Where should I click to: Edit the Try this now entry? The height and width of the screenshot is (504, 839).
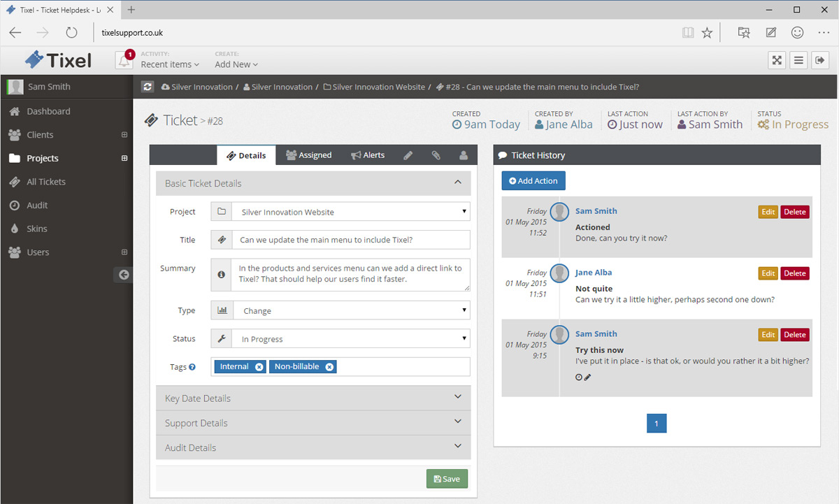point(768,335)
